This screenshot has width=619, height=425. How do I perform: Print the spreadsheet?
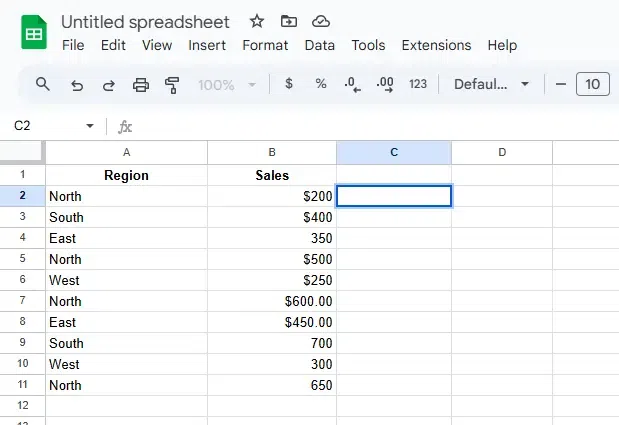(140, 84)
